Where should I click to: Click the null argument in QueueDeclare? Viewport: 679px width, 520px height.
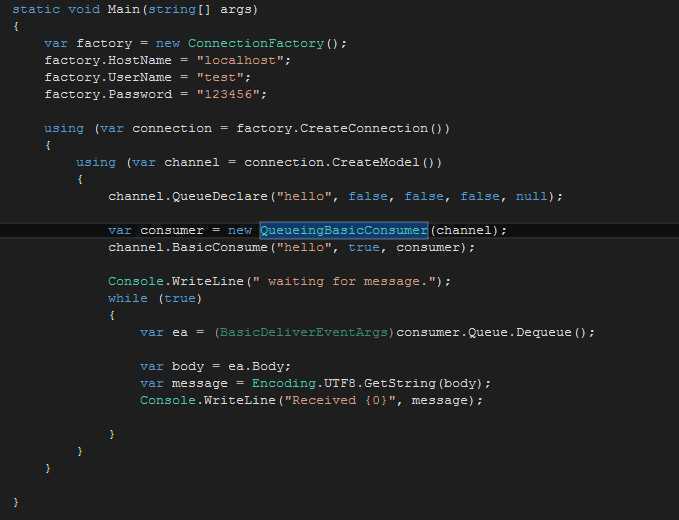[532, 196]
